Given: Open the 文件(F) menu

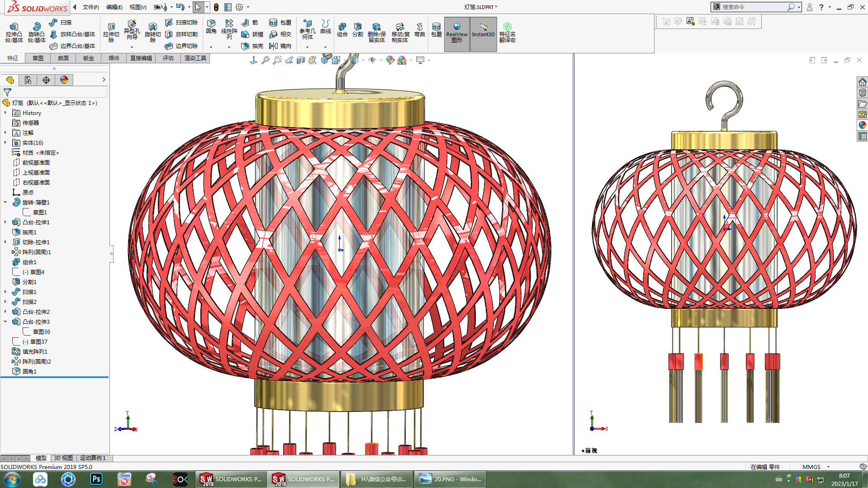Looking at the screenshot, I should 90,7.
